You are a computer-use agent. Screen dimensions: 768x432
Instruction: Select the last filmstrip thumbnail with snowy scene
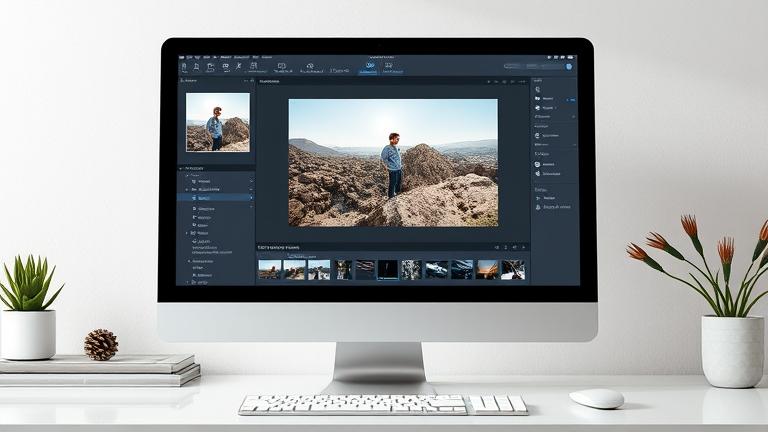click(x=513, y=270)
